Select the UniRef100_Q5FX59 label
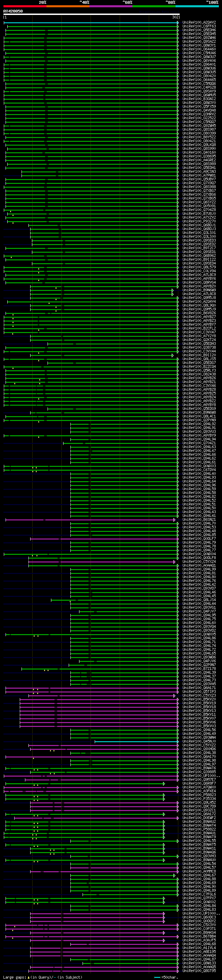Viewport: 222px width, 980px height. tap(199, 106)
